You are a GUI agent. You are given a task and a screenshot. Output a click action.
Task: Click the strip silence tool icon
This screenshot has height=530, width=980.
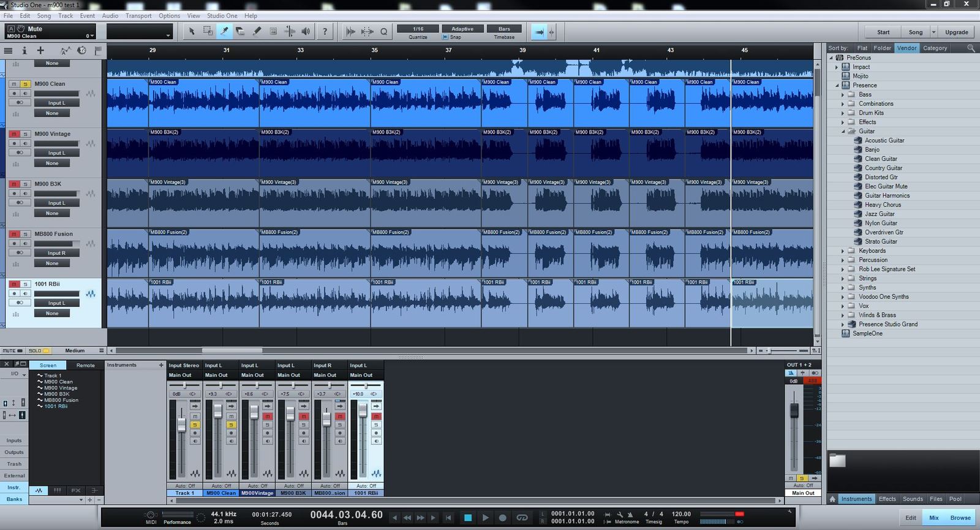(x=367, y=31)
